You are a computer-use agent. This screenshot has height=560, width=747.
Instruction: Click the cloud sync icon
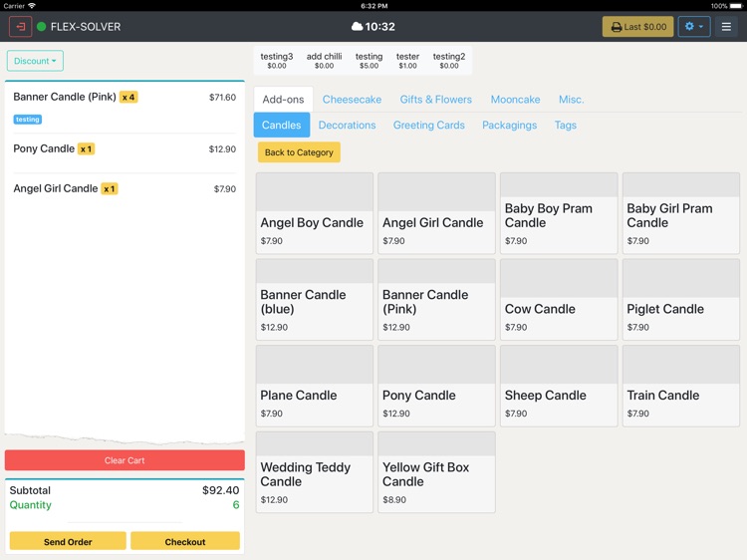(x=357, y=27)
